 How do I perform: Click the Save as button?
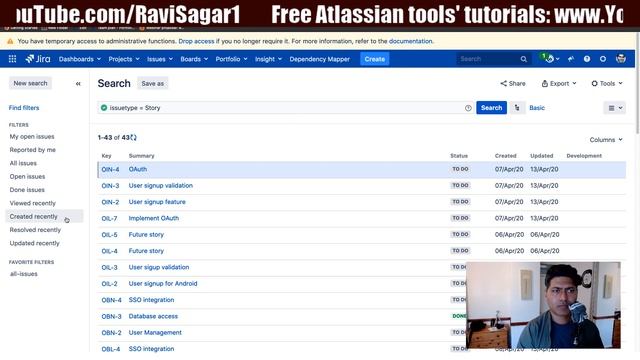tap(153, 84)
